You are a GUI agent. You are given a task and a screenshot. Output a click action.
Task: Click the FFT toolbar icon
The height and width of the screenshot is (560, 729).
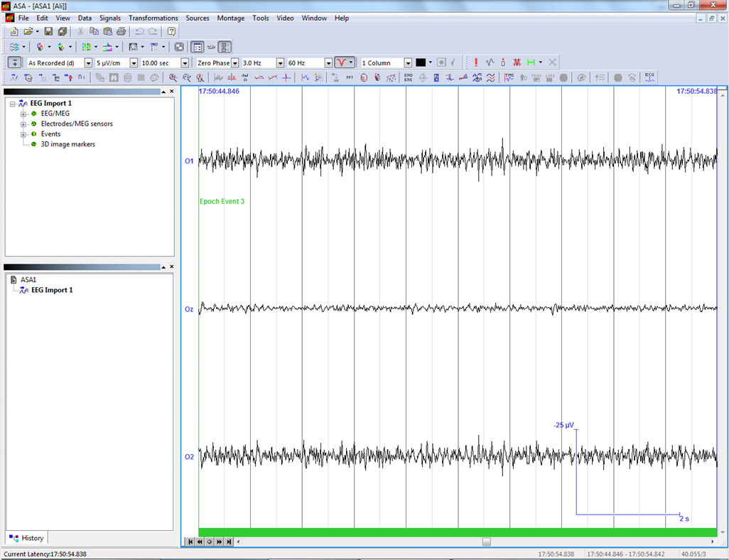[350, 77]
